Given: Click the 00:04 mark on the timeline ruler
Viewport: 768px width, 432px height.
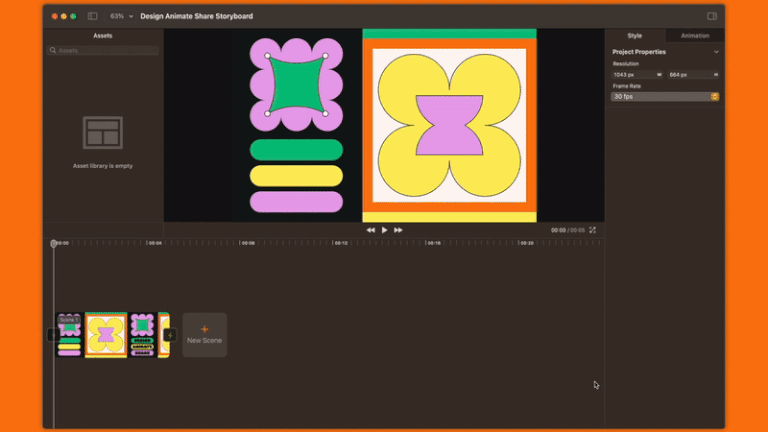Looking at the screenshot, I should (x=155, y=243).
